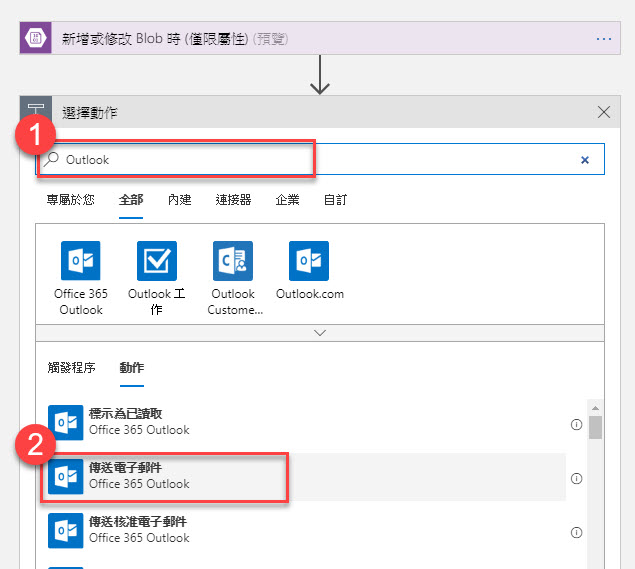The image size is (635, 569).
Task: Close the 選擇動作 panel
Action: [604, 112]
